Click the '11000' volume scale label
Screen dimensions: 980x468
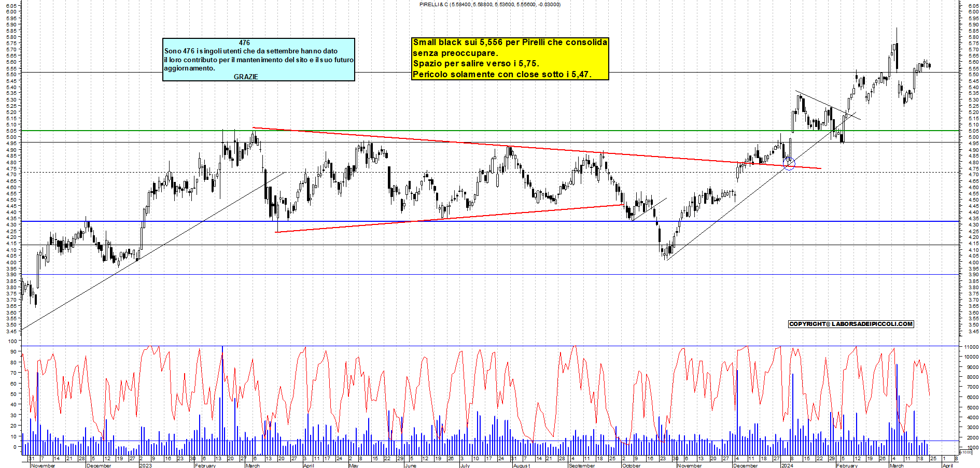(x=971, y=347)
